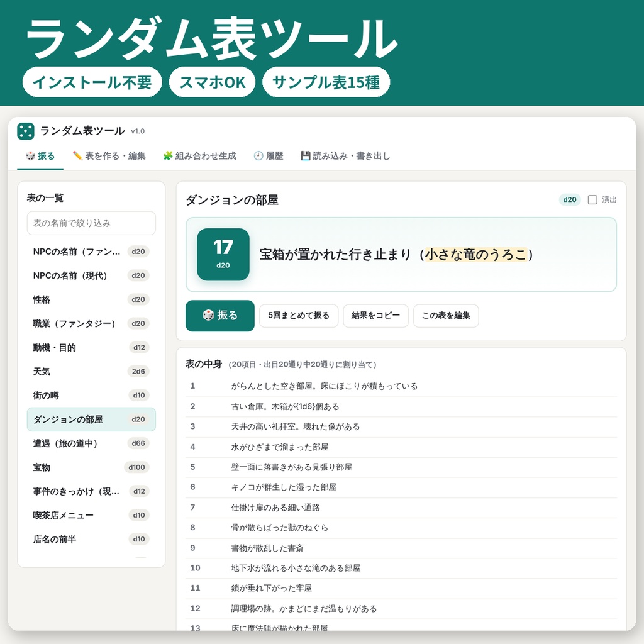Click entry 8 骨が散らばった獣のねぐら

(x=401, y=528)
